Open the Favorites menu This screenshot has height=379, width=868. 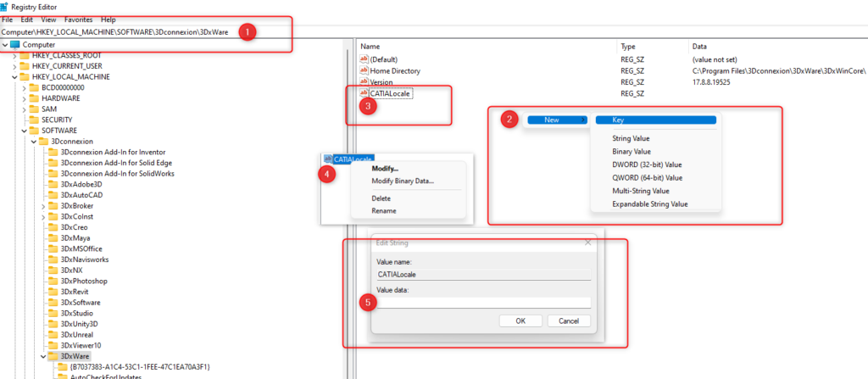pyautogui.click(x=79, y=19)
